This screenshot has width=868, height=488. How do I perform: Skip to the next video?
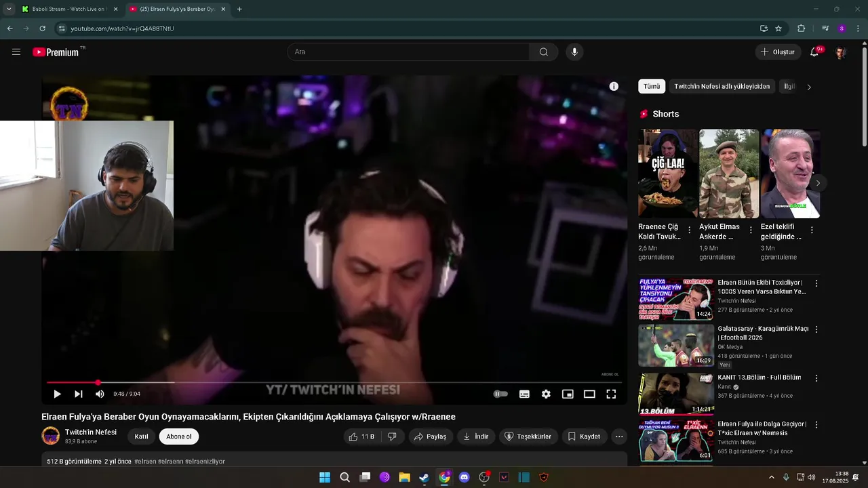(x=79, y=394)
